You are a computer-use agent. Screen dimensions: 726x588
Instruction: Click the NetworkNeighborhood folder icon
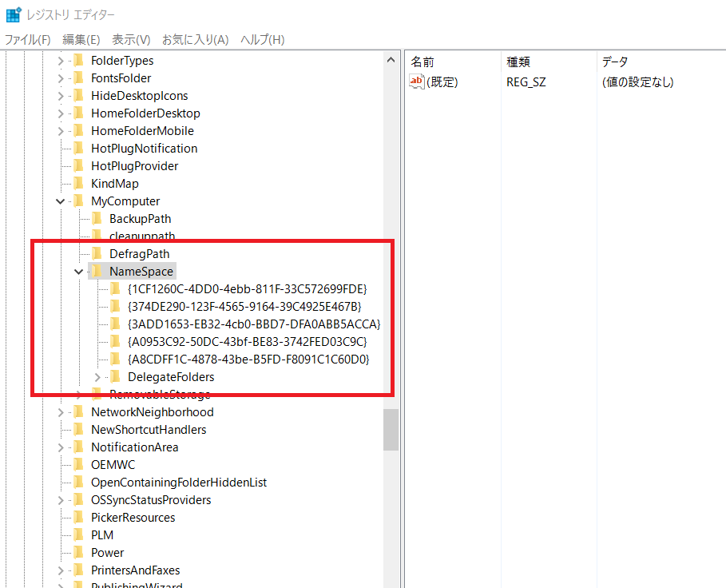click(x=79, y=412)
